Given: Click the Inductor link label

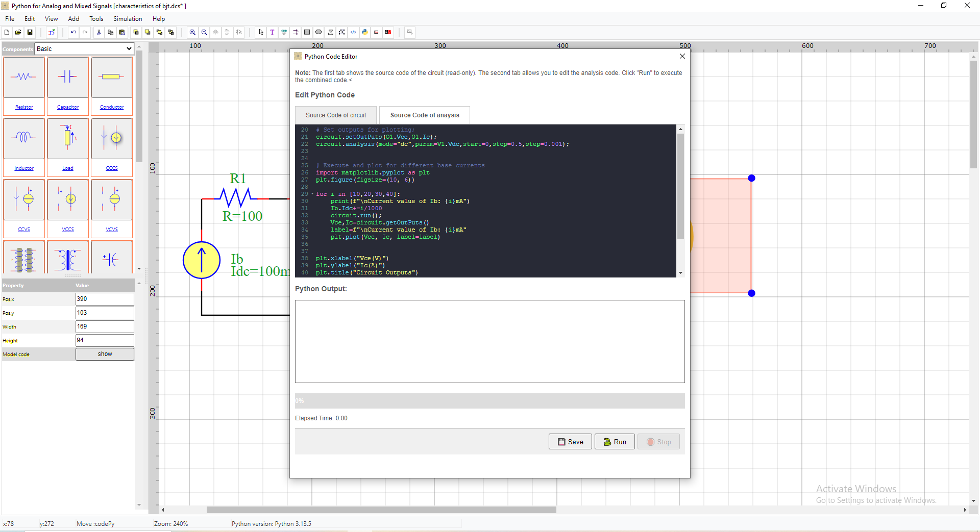Looking at the screenshot, I should point(24,168).
